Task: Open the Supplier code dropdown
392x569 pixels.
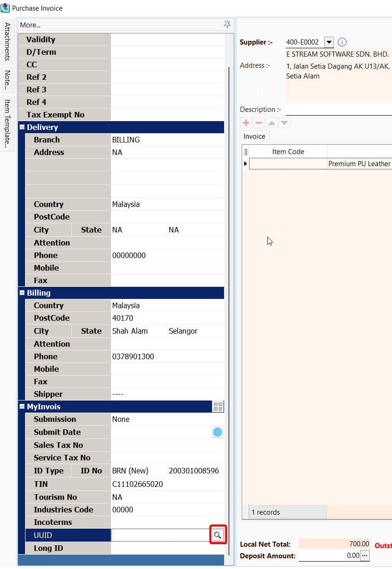Action: [x=329, y=42]
